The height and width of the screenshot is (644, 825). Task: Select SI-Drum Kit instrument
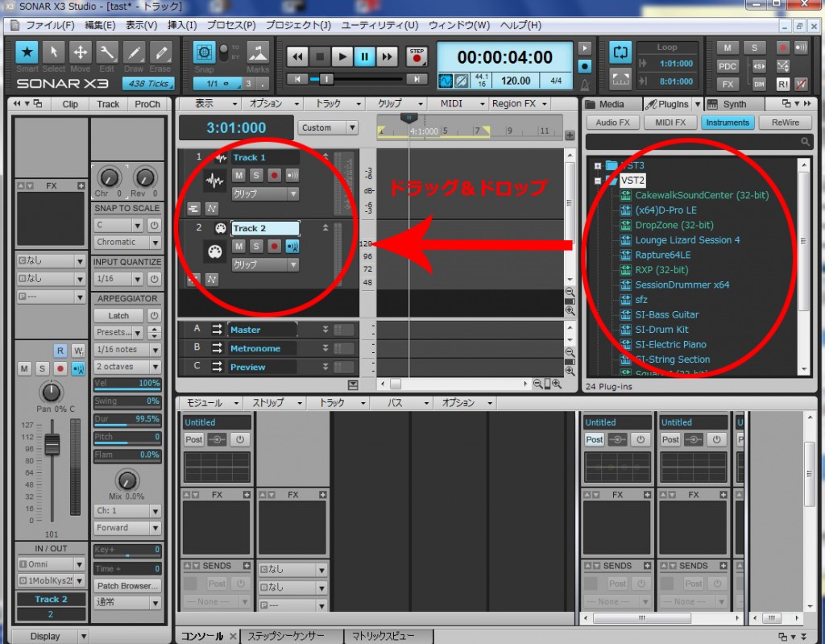click(x=661, y=330)
